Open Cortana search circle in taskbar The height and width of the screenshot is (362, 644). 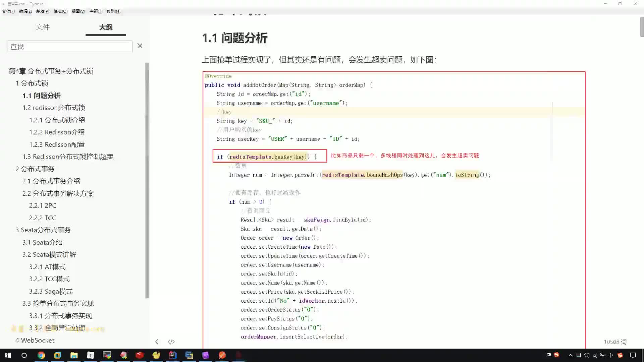[24, 355]
